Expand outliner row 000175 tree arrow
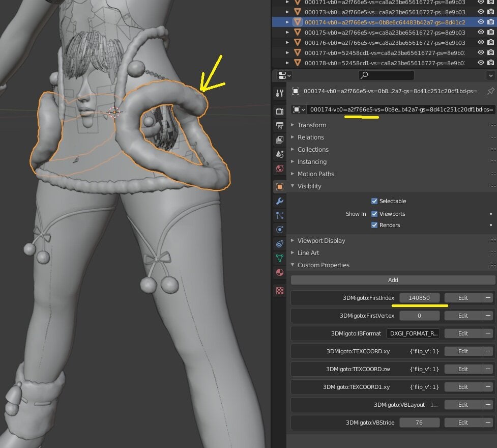This screenshot has height=448, width=497. [287, 33]
